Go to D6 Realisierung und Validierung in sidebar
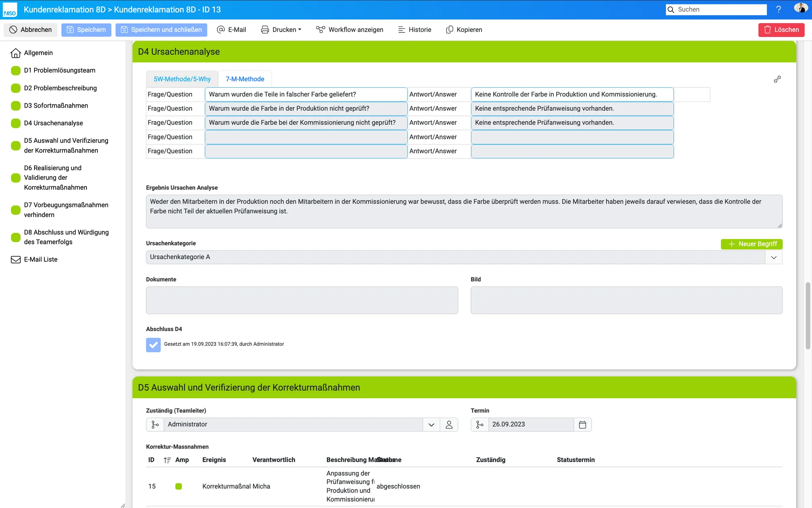Viewport: 812px width, 508px height. click(55, 178)
